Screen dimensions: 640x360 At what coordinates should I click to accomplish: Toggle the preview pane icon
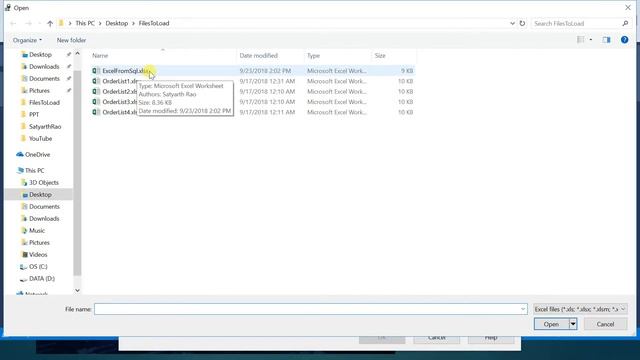[x=606, y=40]
